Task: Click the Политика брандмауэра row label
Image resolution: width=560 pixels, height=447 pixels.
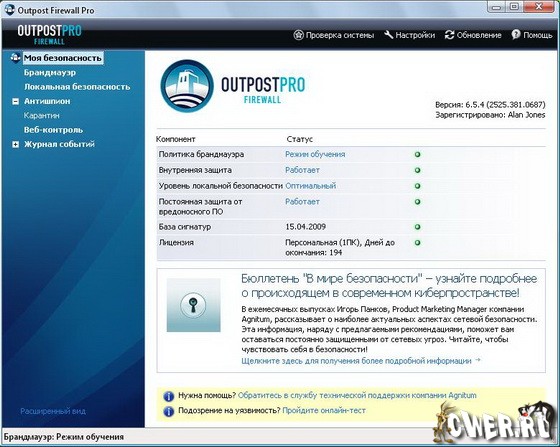Action: pos(201,154)
